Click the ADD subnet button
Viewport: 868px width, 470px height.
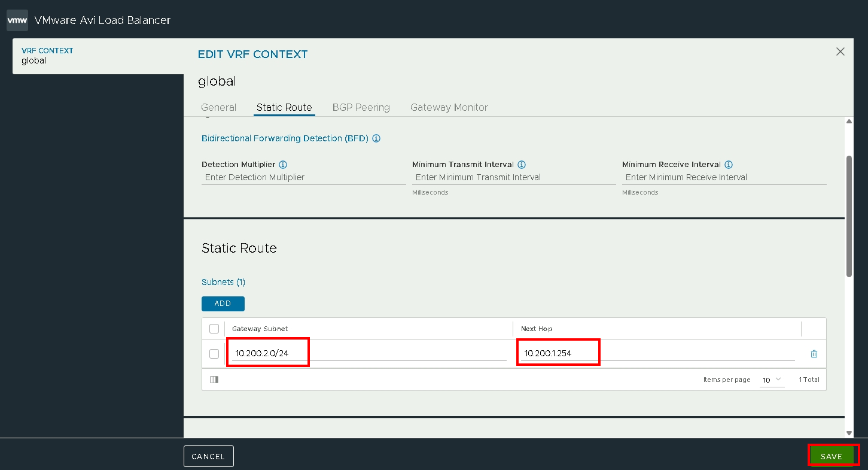click(223, 304)
